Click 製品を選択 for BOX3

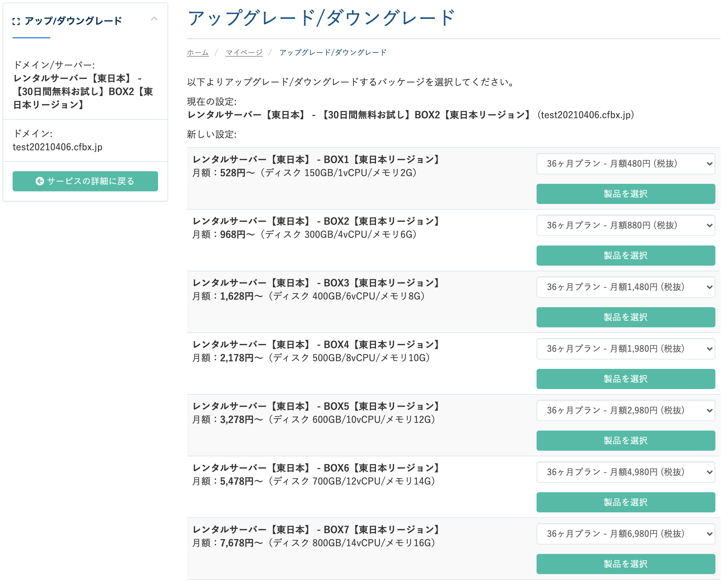tap(625, 317)
